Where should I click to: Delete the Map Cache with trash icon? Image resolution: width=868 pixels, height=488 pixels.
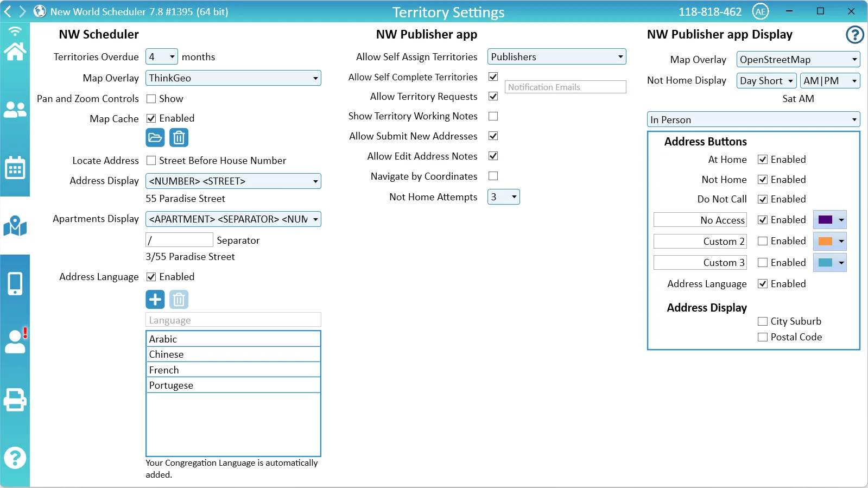(179, 138)
